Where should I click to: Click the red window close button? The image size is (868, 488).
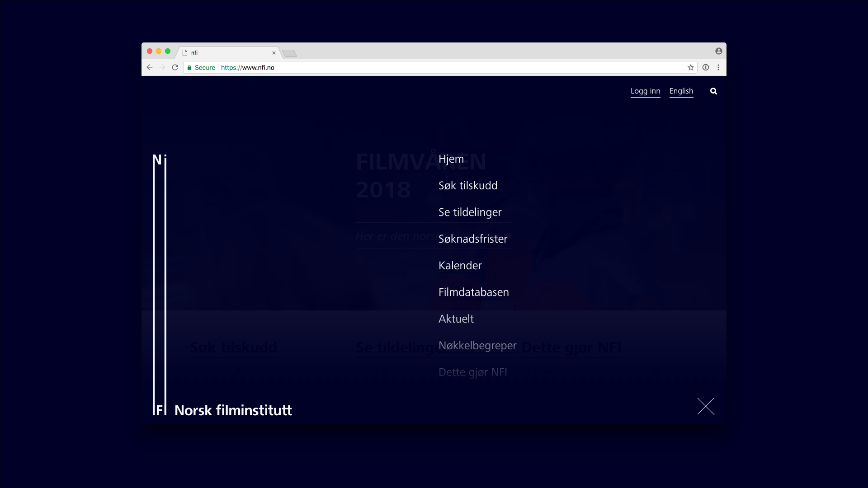point(150,51)
